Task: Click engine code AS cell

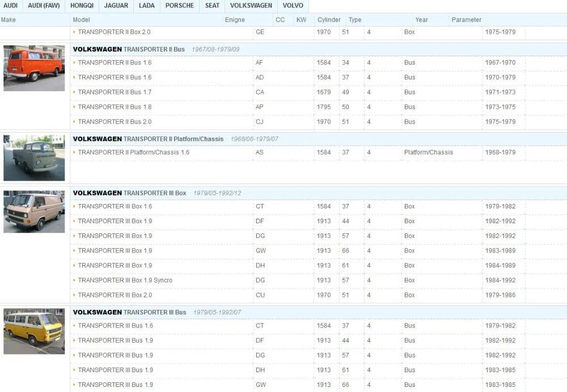Action: tap(260, 152)
